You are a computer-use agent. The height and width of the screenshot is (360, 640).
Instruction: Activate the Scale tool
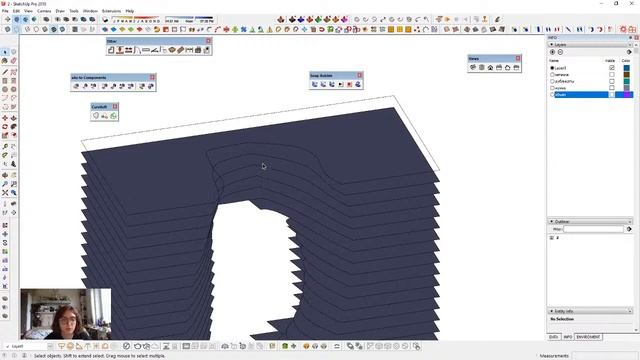click(x=5, y=135)
